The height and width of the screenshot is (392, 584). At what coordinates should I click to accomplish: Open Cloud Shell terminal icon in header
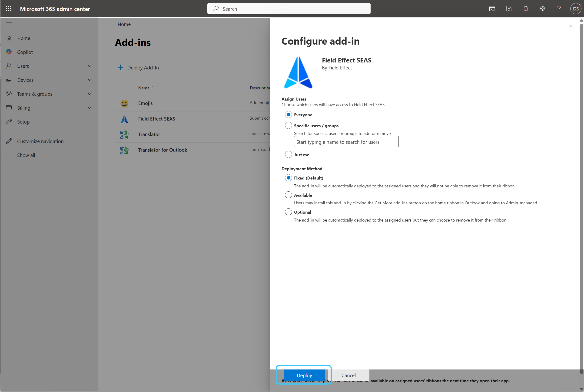[492, 9]
